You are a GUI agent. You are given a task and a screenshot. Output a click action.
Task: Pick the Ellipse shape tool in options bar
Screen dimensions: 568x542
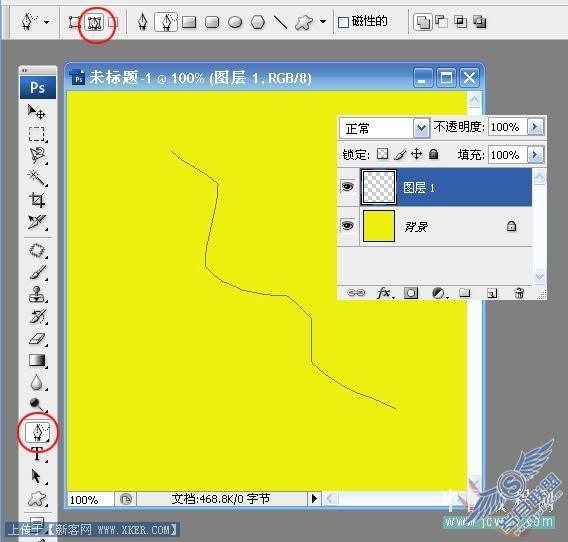[235, 22]
